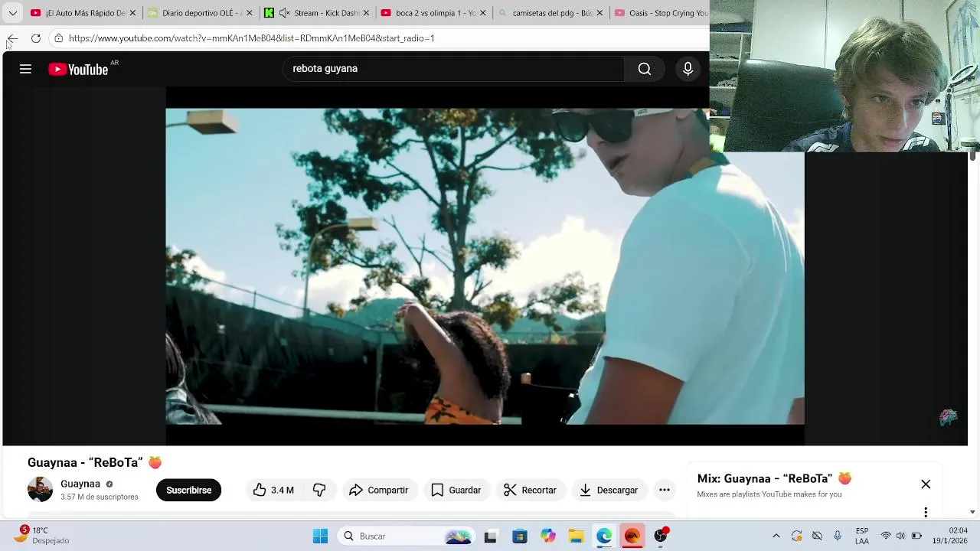Image resolution: width=980 pixels, height=551 pixels.
Task: Open the cloud-off OneDrive tray icon
Action: [817, 536]
